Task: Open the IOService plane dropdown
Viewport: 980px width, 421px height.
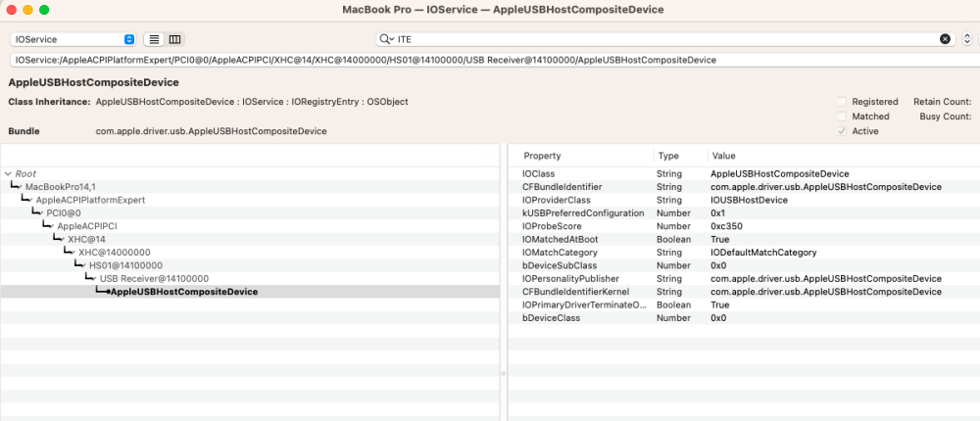Action: (x=73, y=39)
